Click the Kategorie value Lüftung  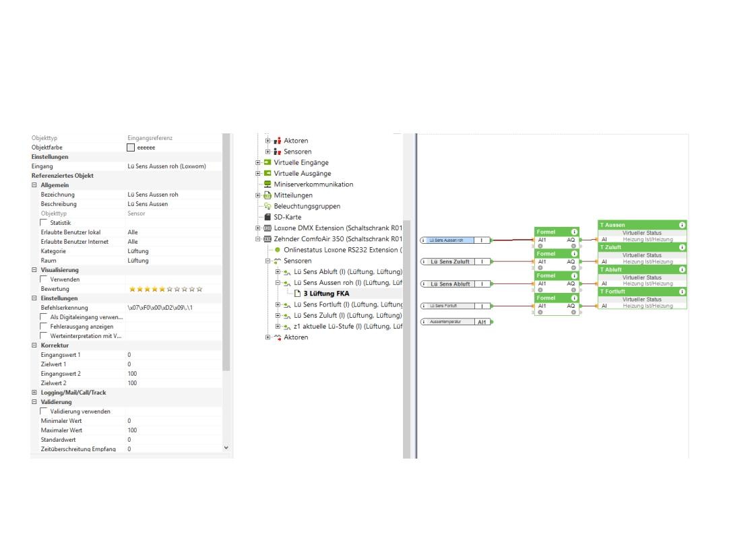click(x=138, y=251)
